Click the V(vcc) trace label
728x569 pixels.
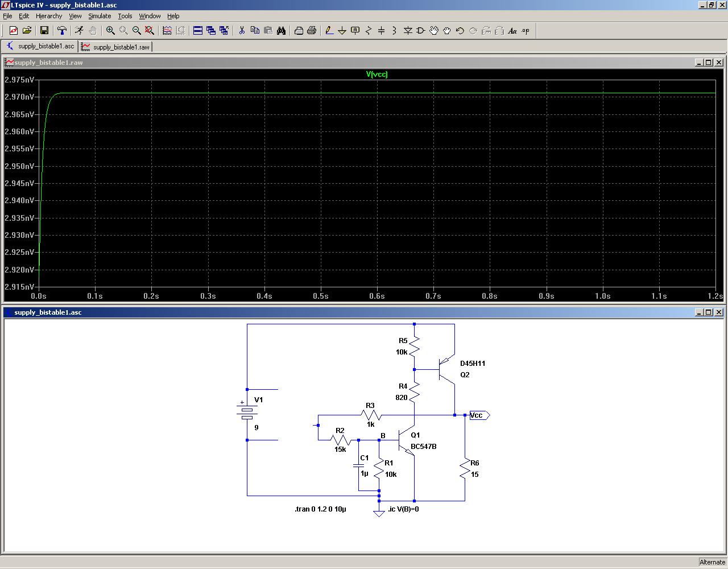click(x=377, y=75)
